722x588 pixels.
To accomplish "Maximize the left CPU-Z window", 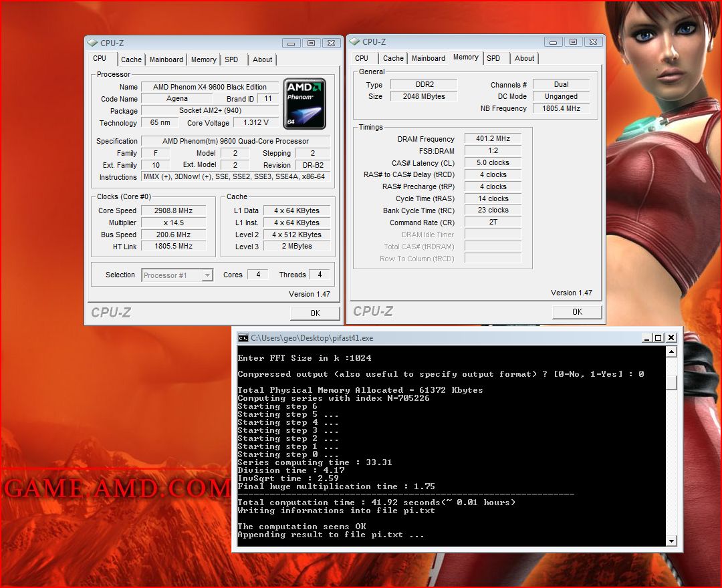I will pyautogui.click(x=312, y=43).
